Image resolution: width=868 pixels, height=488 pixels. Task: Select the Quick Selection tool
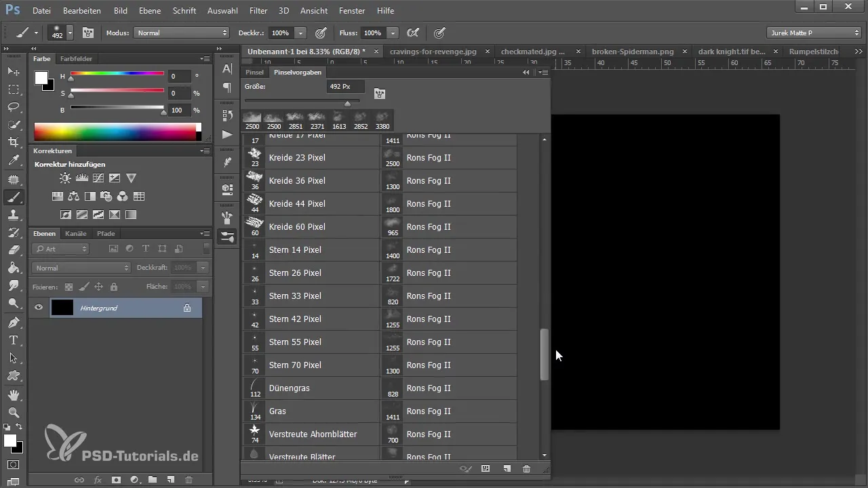point(14,125)
